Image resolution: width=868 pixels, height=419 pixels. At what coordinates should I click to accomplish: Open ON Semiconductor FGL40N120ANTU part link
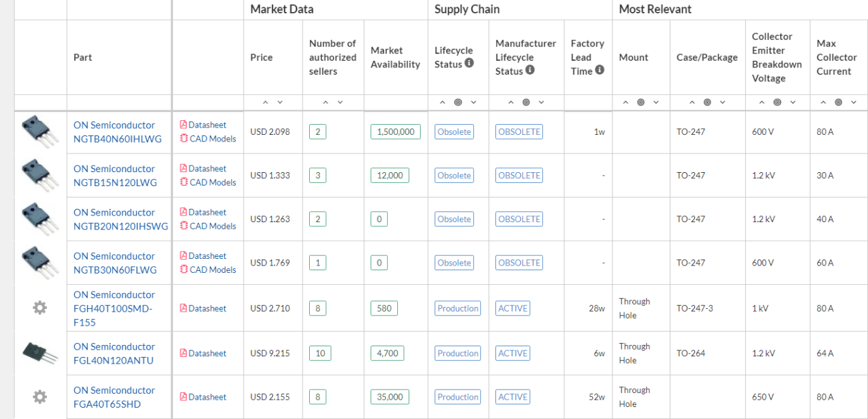click(114, 354)
